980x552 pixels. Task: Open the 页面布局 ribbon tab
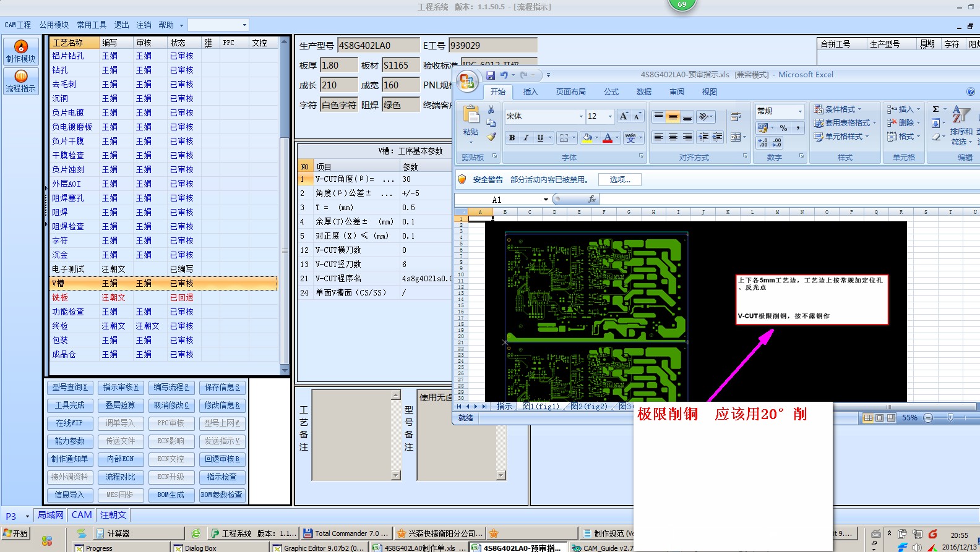(x=570, y=92)
